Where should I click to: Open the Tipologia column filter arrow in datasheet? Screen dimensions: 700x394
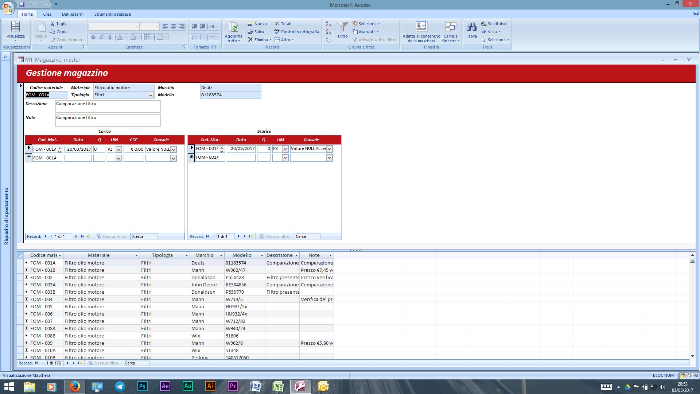point(187,256)
